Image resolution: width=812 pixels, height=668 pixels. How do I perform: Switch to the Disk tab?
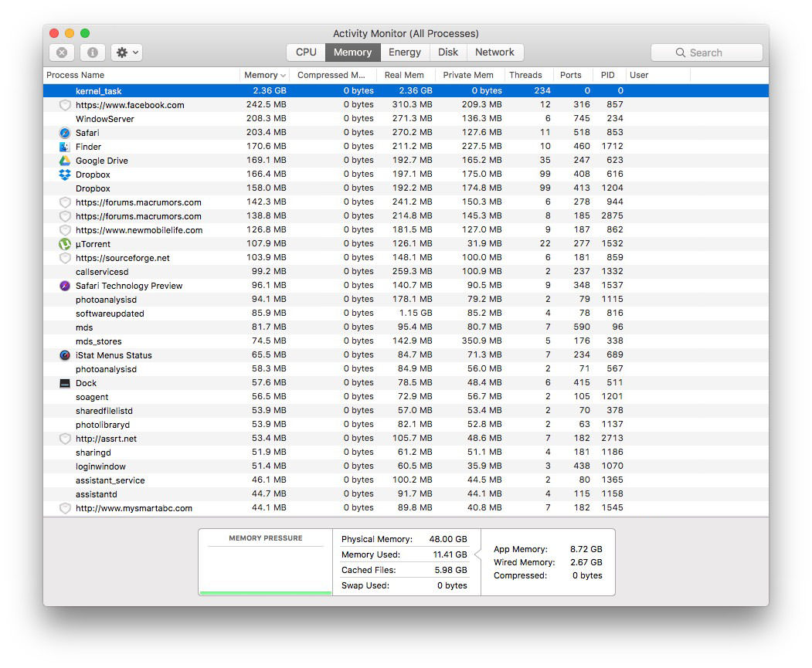(448, 53)
